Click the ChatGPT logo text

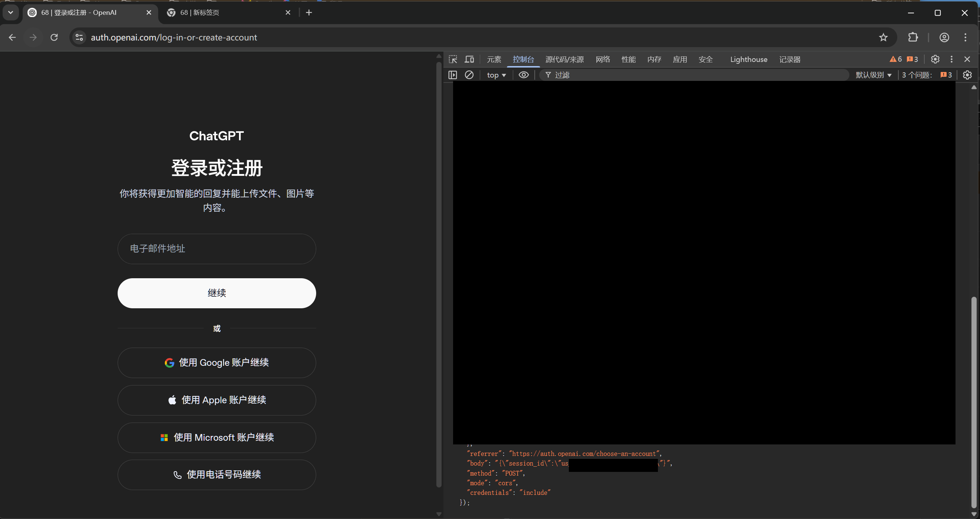click(x=216, y=136)
